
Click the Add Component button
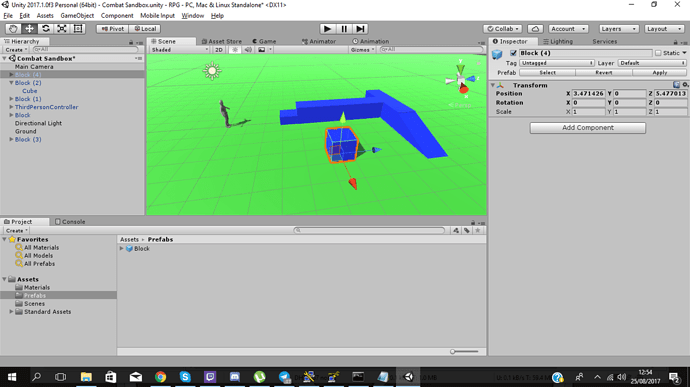(x=587, y=128)
